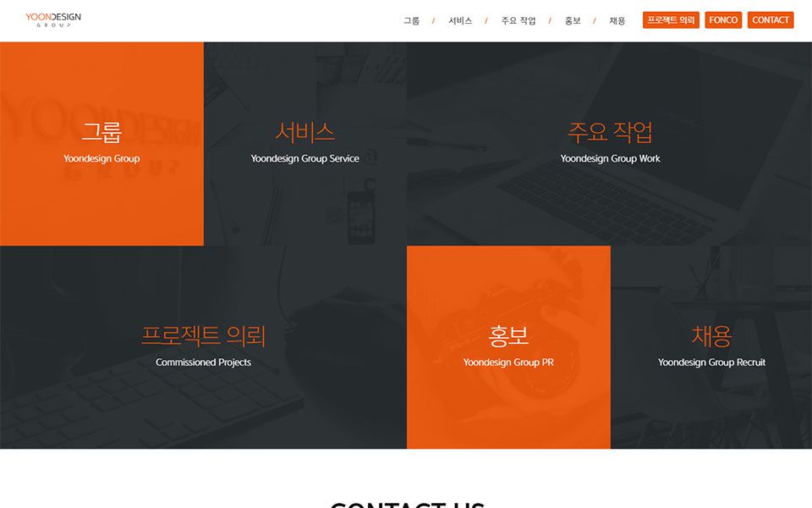Click the Yoondesign Group PR subtitle

(508, 362)
